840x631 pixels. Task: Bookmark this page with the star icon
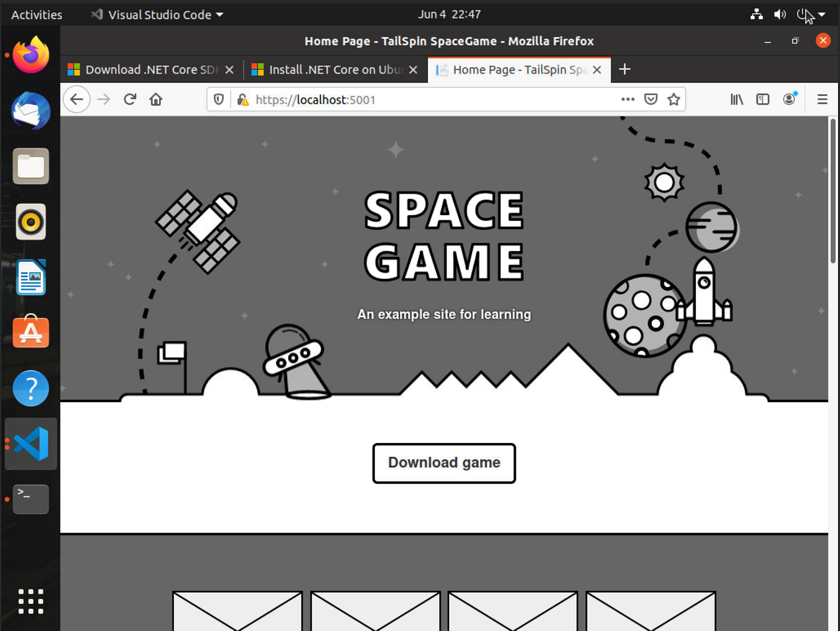tap(674, 100)
